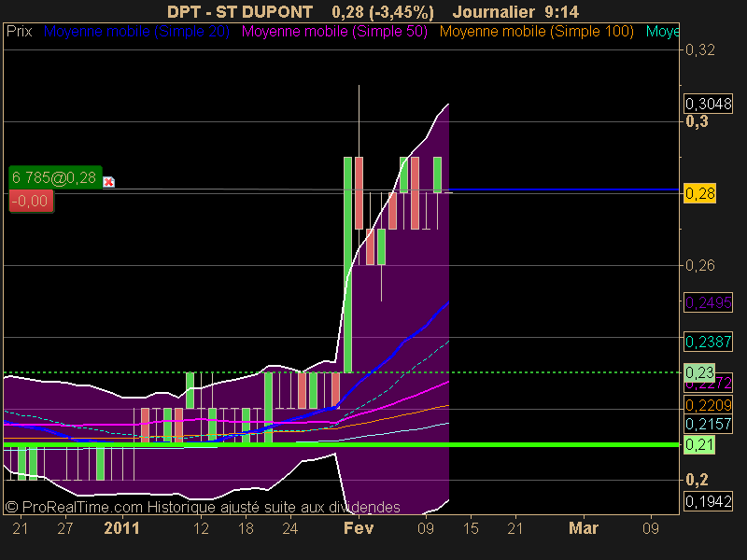Click the 0,2387 cyan price tag

coord(708,342)
